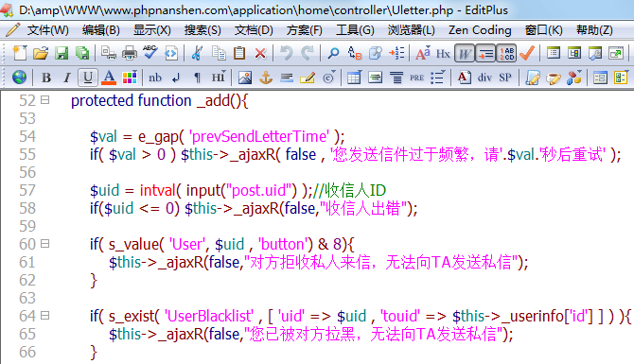Collapse the fold marker at line 52

[x=44, y=100]
